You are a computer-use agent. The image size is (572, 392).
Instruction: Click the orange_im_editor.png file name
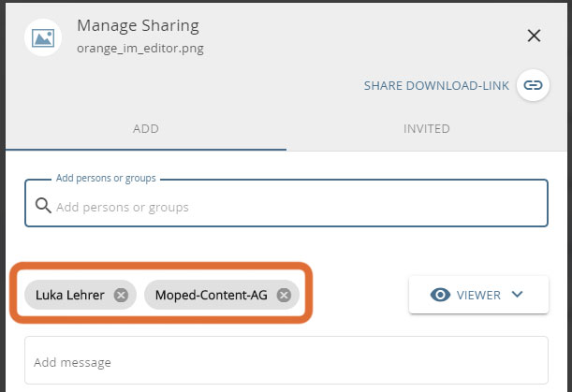point(140,48)
